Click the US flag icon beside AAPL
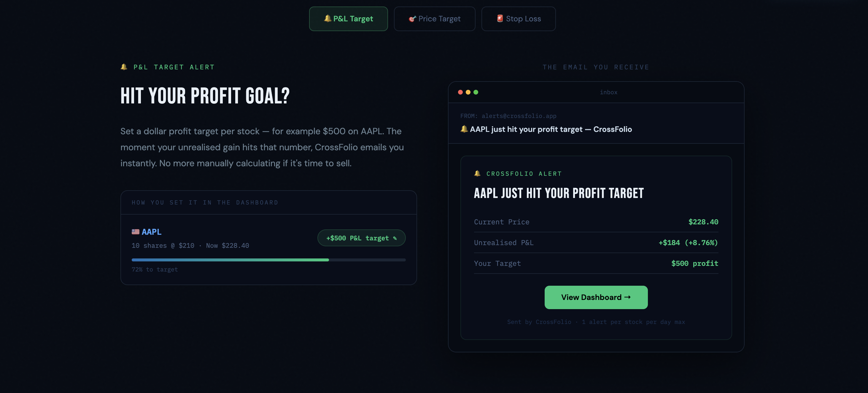The width and height of the screenshot is (868, 393). [x=136, y=232]
